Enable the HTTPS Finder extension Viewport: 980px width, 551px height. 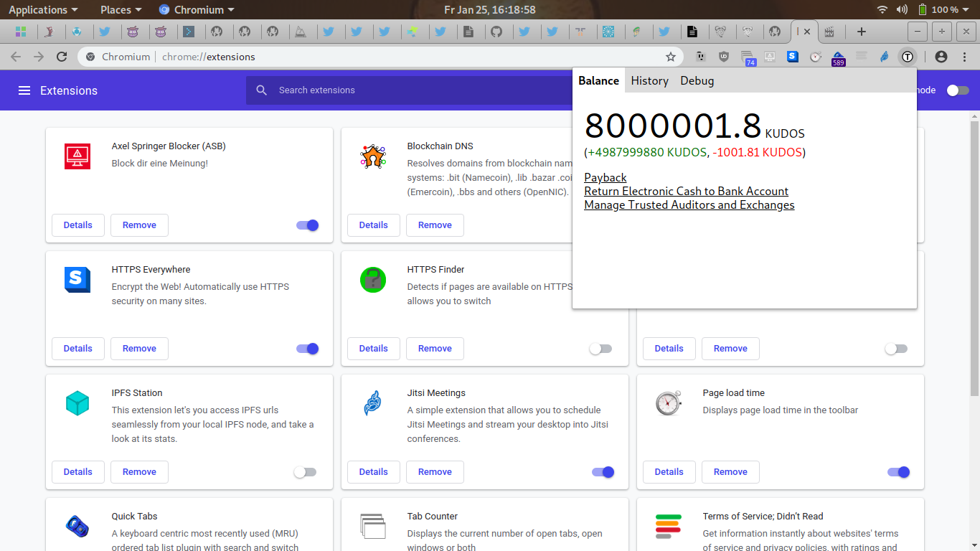[601, 349]
